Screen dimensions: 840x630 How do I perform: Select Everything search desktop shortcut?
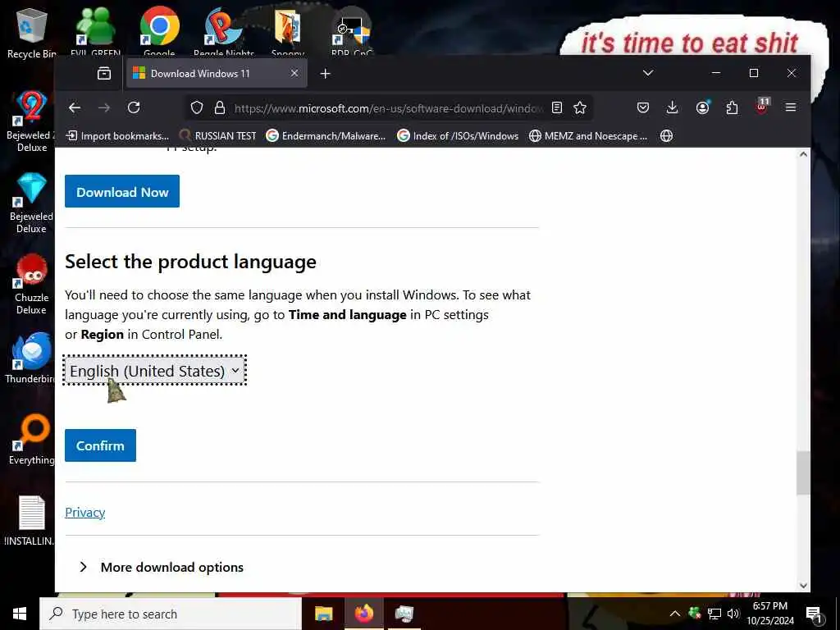[x=31, y=440]
